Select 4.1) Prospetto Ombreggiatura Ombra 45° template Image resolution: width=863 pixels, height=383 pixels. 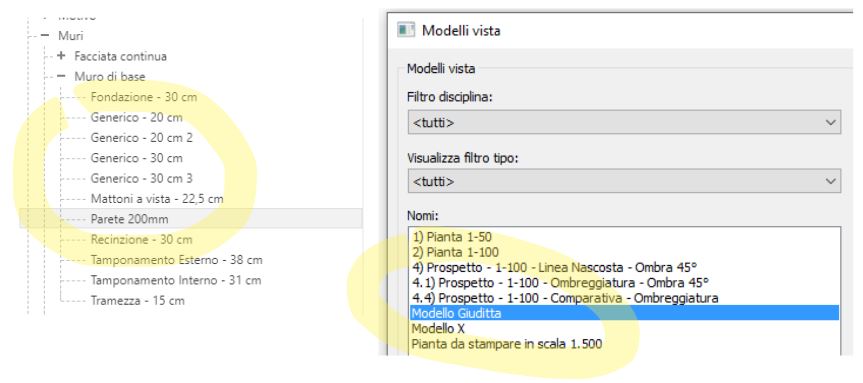pos(560,282)
